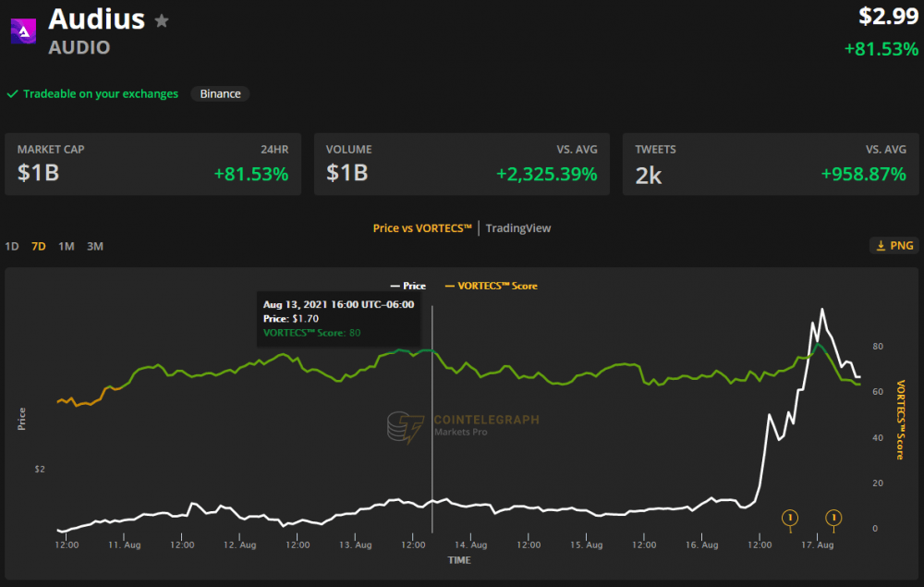Switch chart range to 1D

[12, 246]
